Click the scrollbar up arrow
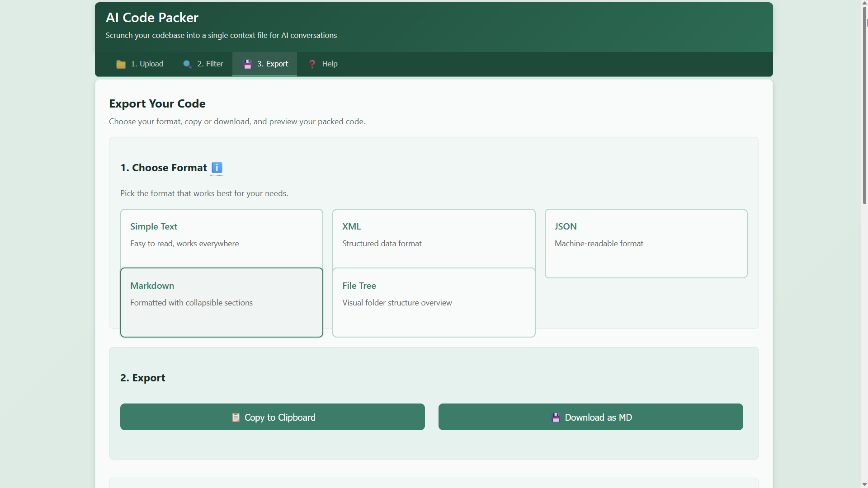The image size is (868, 488). [864, 3]
